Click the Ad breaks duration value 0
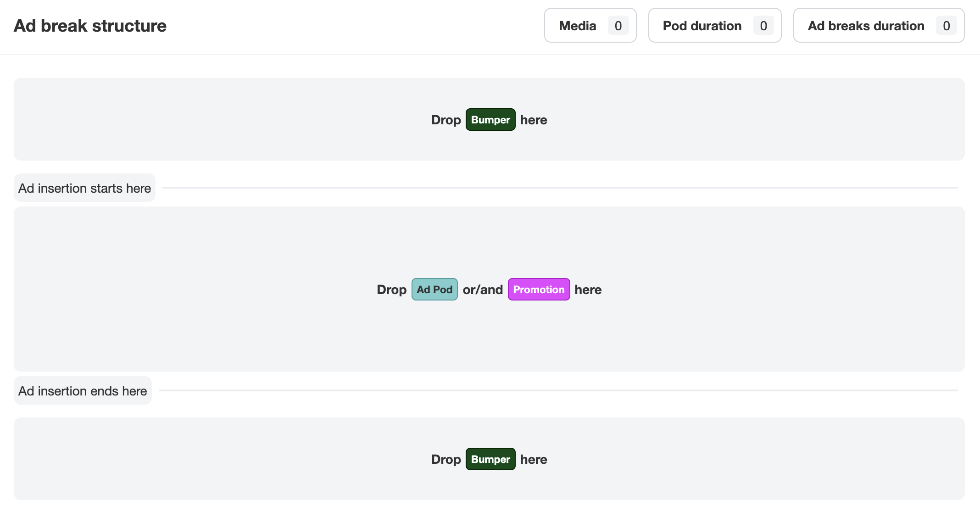 tap(946, 26)
